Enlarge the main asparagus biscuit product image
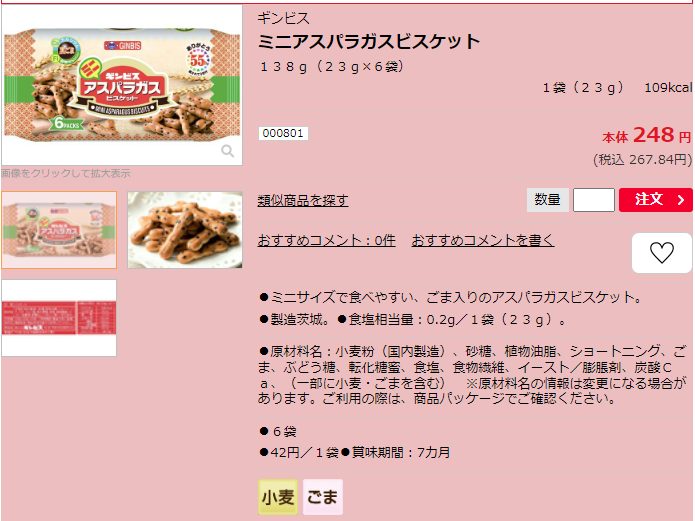The image size is (695, 521). (122, 85)
